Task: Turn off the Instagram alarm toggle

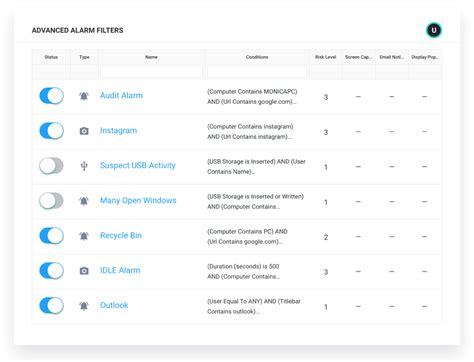Action: pos(51,131)
